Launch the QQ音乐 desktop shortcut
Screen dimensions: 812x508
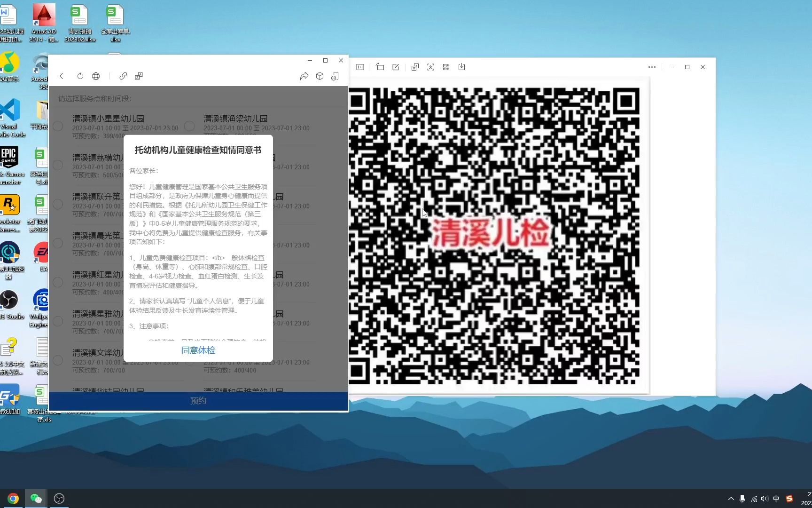[x=9, y=67]
